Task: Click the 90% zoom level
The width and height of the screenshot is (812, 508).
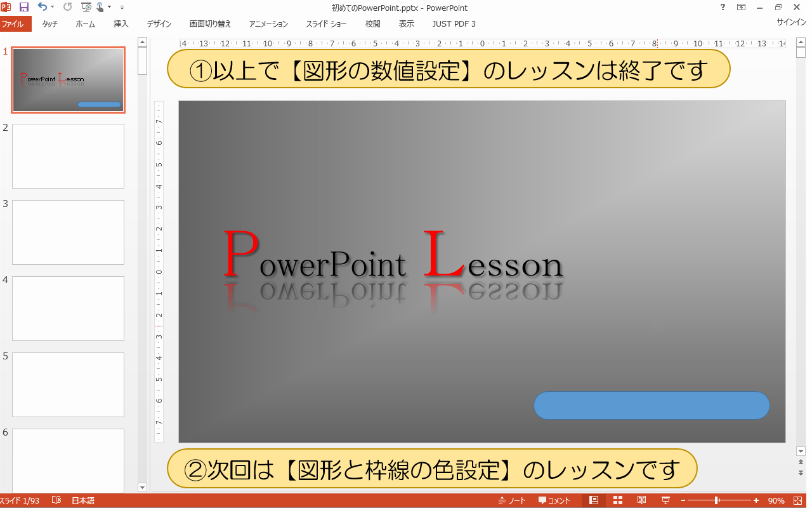Action: (x=776, y=501)
